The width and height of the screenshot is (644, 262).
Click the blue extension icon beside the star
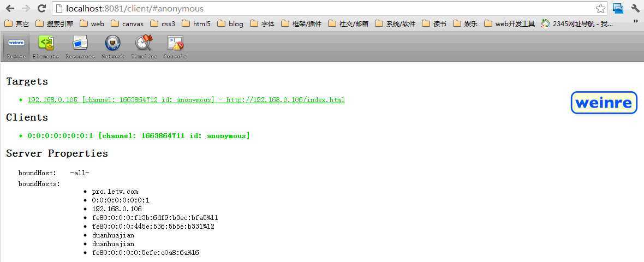618,8
